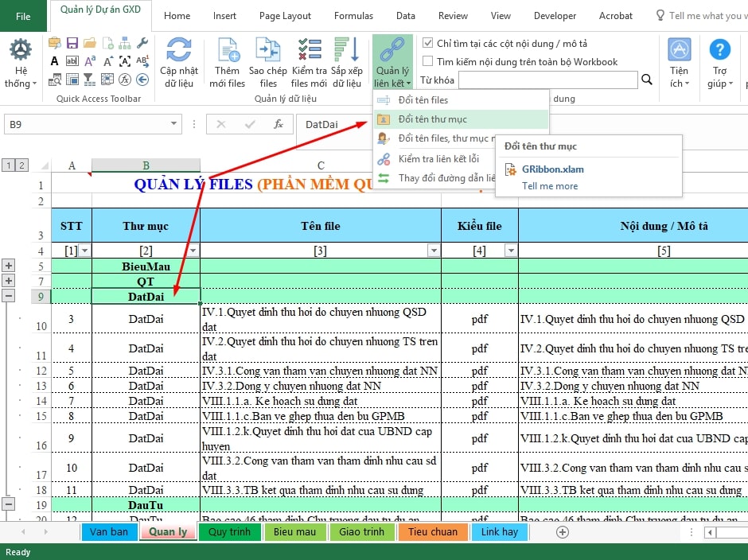The image size is (748, 560).
Task: Enable 'Tìm kiếm nội dung trên toàn bộ Workbook'
Action: tap(428, 61)
